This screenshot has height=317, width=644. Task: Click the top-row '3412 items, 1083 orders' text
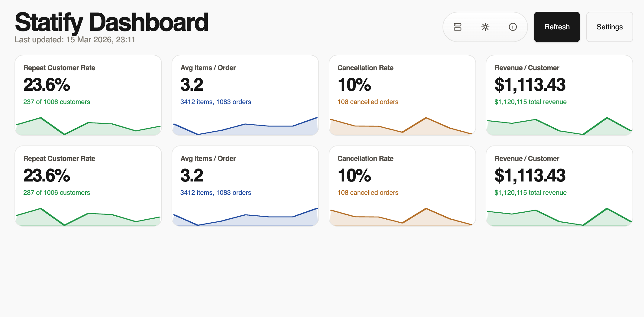(216, 102)
